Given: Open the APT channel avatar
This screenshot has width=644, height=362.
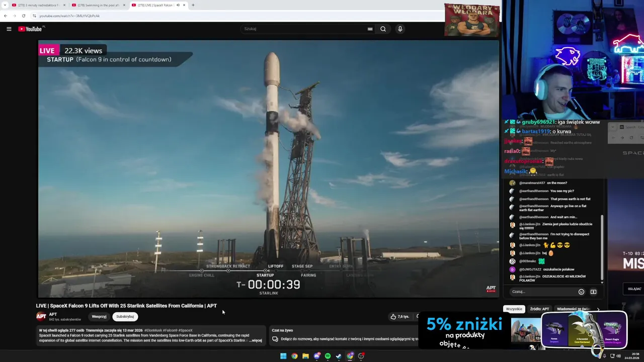Looking at the screenshot, I should [x=41, y=316].
